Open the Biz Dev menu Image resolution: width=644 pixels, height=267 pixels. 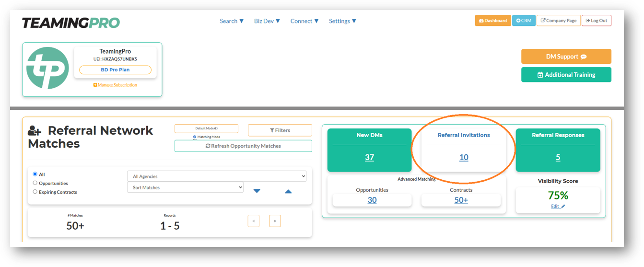pos(267,21)
